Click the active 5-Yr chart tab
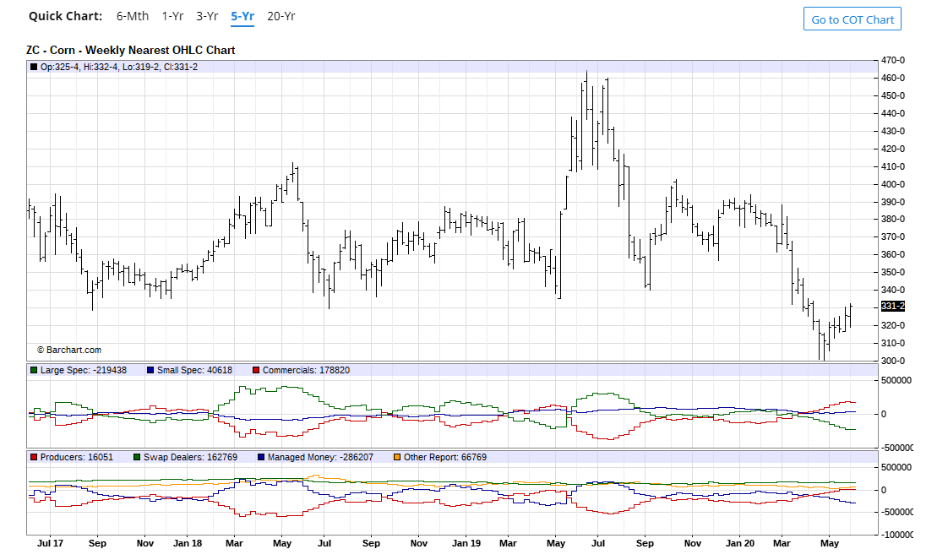The height and width of the screenshot is (560, 937). pyautogui.click(x=242, y=16)
